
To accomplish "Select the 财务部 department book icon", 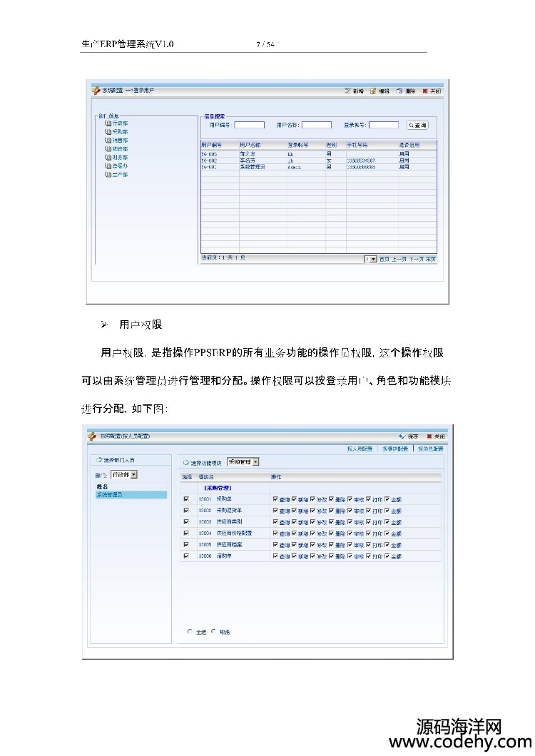I will (x=108, y=157).
